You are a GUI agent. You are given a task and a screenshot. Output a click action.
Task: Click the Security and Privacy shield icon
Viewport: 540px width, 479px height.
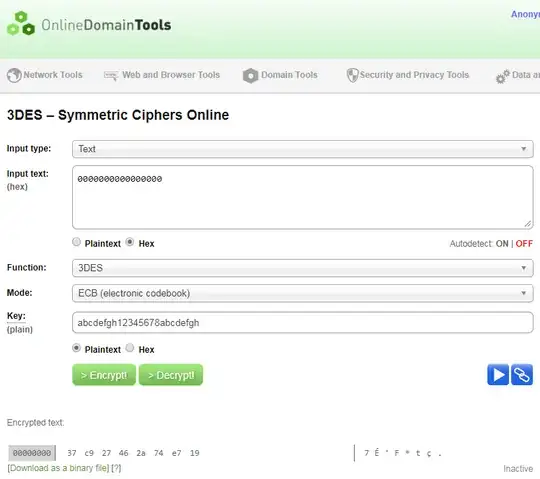[x=352, y=75]
